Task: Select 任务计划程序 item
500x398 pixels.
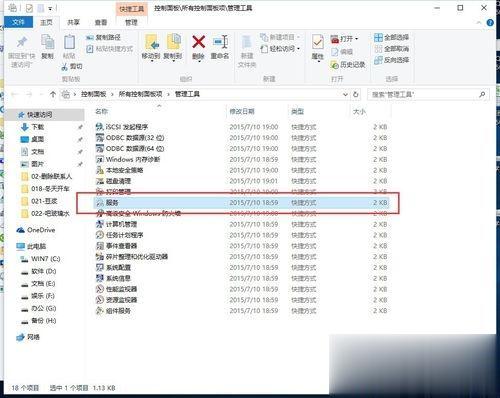Action: click(119, 235)
